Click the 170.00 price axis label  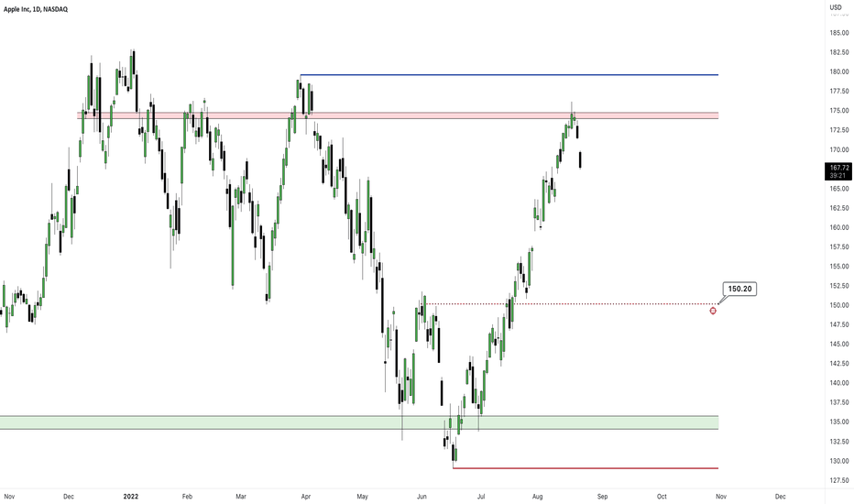(839, 149)
